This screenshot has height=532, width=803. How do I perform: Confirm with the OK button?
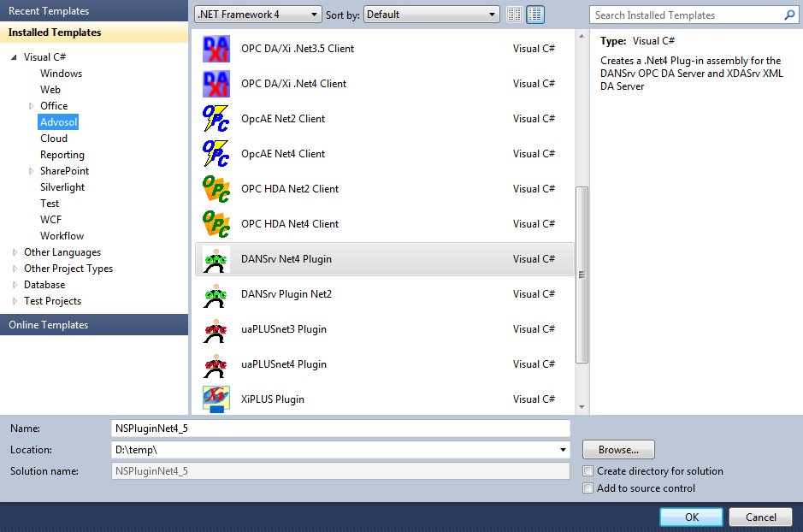pos(691,517)
